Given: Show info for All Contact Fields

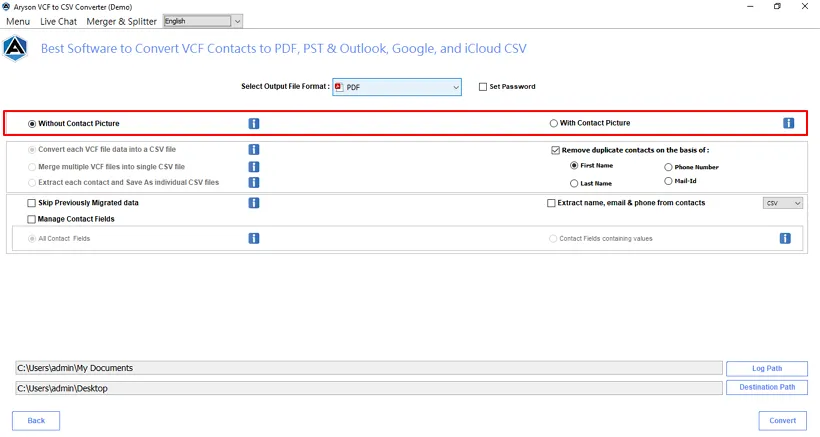Looking at the screenshot, I should (254, 238).
